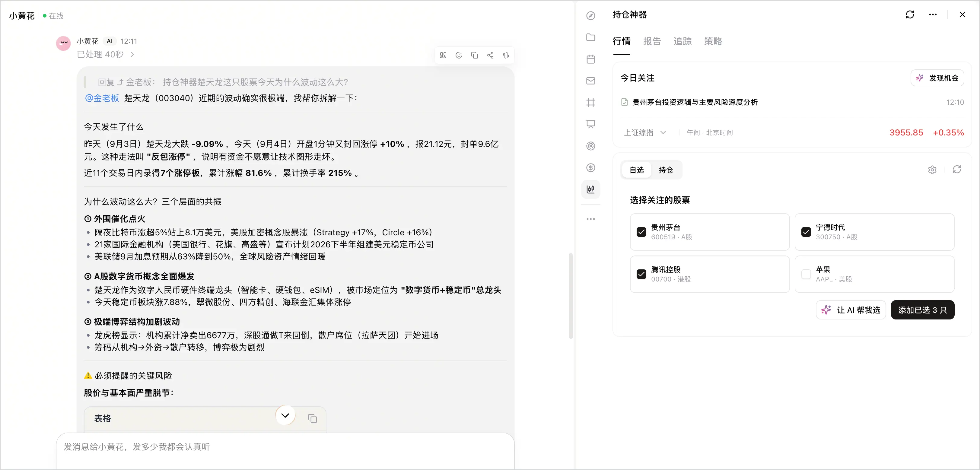Check the 苹果 AAPL stock checkbox
Image resolution: width=980 pixels, height=470 pixels.
coord(806,274)
